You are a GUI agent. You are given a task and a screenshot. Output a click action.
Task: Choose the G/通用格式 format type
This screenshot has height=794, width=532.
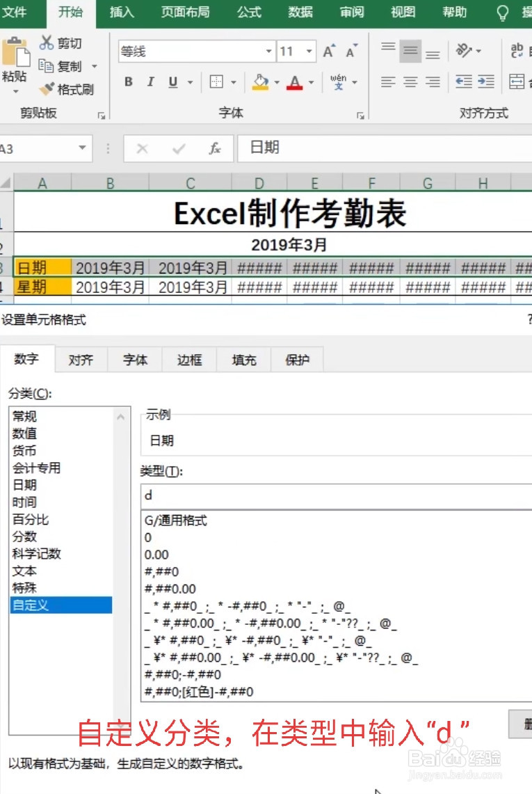pyautogui.click(x=176, y=521)
